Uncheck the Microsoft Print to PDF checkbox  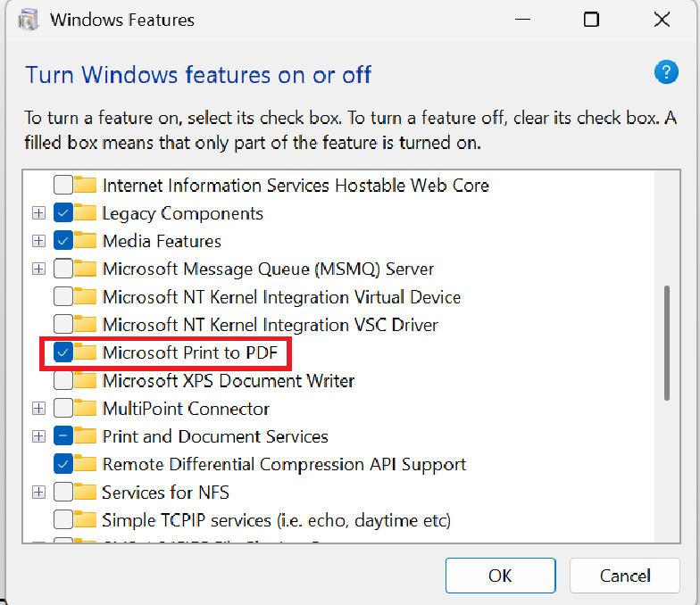(x=63, y=353)
